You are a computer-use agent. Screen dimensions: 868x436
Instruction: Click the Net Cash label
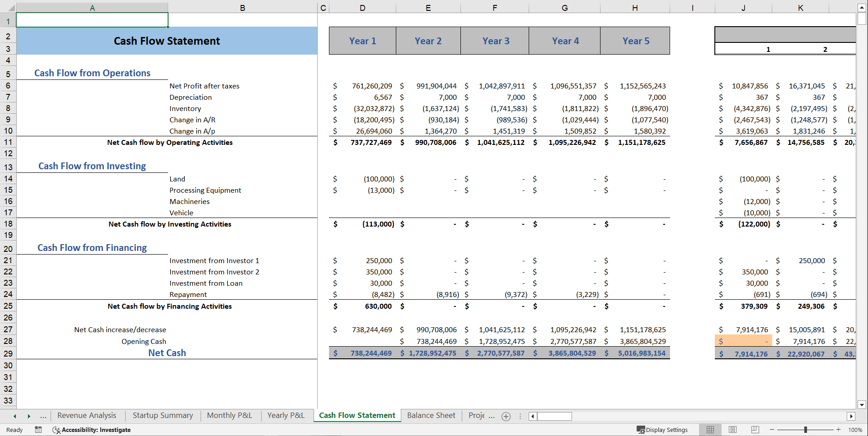coord(167,353)
